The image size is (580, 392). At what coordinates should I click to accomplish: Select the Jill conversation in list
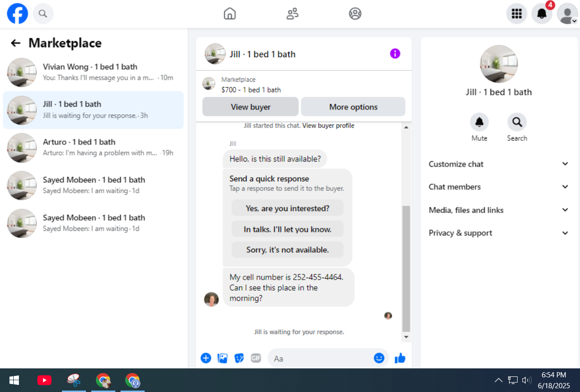point(93,110)
